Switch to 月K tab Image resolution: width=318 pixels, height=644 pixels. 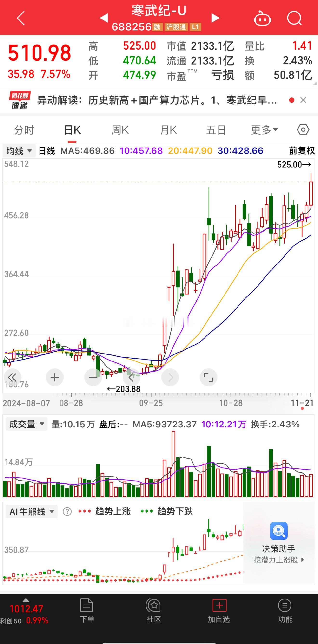pyautogui.click(x=168, y=130)
